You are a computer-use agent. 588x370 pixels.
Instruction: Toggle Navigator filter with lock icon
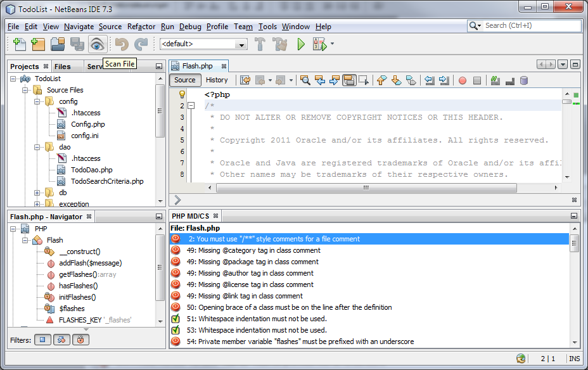(x=80, y=340)
